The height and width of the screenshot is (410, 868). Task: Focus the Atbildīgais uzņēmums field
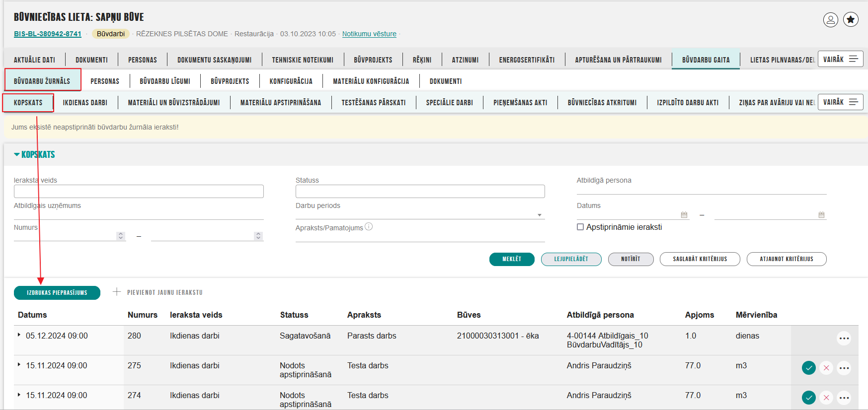click(139, 214)
